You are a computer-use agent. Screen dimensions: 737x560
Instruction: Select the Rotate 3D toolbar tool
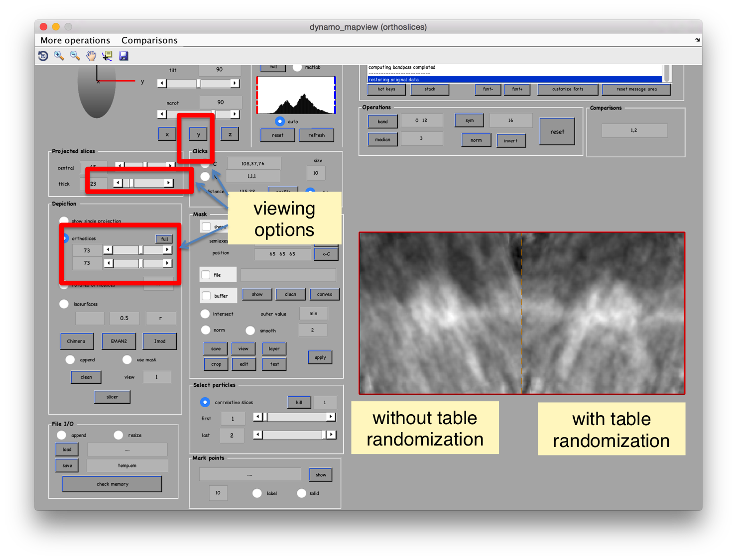pyautogui.click(x=43, y=56)
